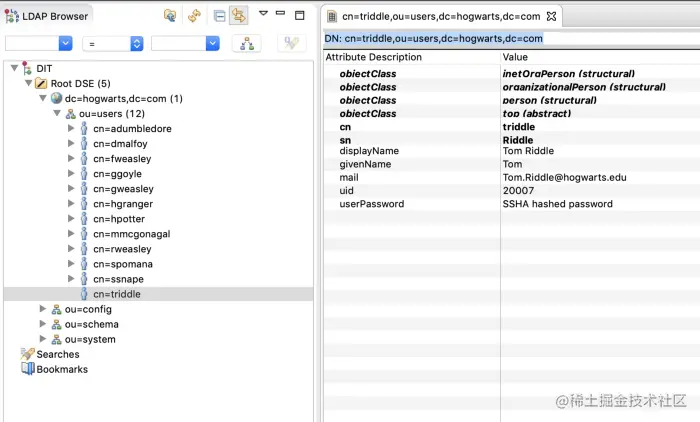This screenshot has width=700, height=422.
Task: Collapse the Root DSE node
Action: 29,83
